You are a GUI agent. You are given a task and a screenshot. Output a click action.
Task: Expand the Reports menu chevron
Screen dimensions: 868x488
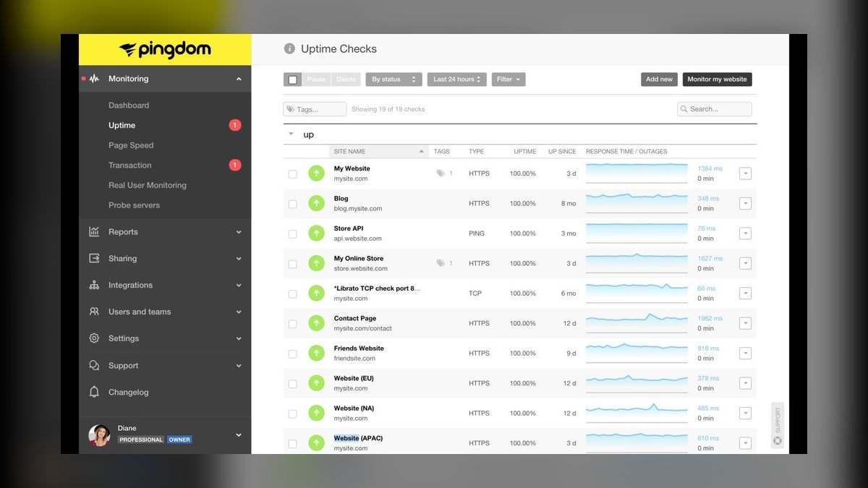239,232
